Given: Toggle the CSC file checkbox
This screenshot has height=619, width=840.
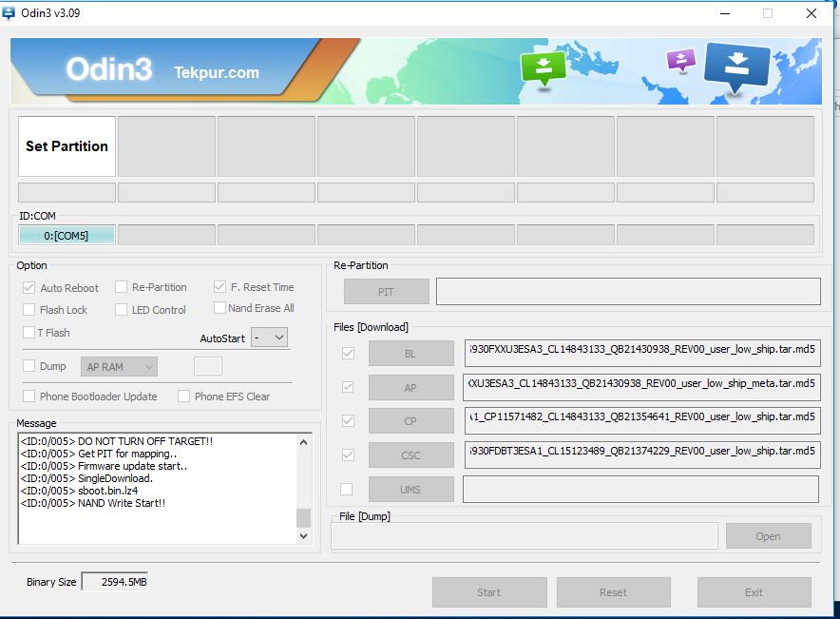Looking at the screenshot, I should pos(348,455).
